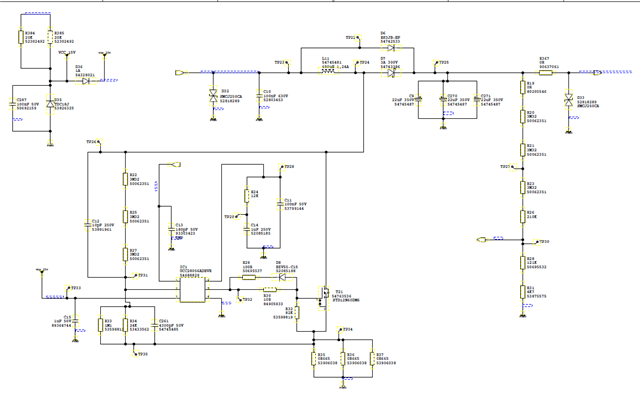Select the C270 electrolytic capacitor symbol
Viewport: 640px width, 401px height.
442,99
